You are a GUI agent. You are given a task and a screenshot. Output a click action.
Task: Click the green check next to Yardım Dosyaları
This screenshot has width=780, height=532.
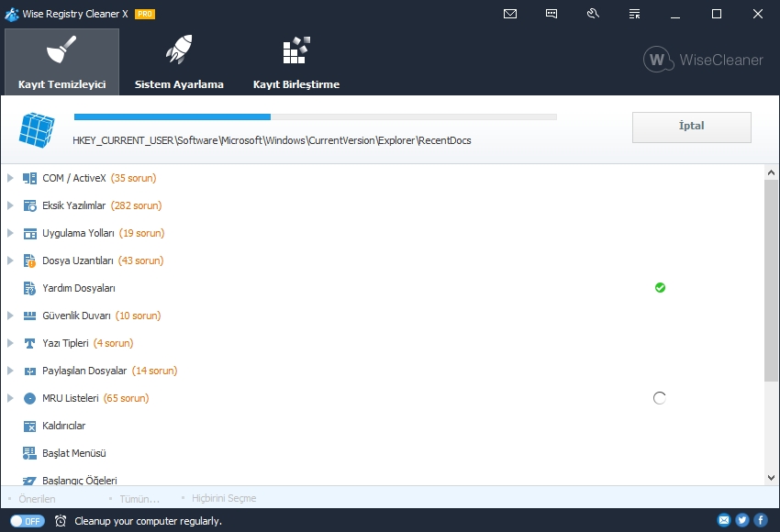(x=660, y=288)
